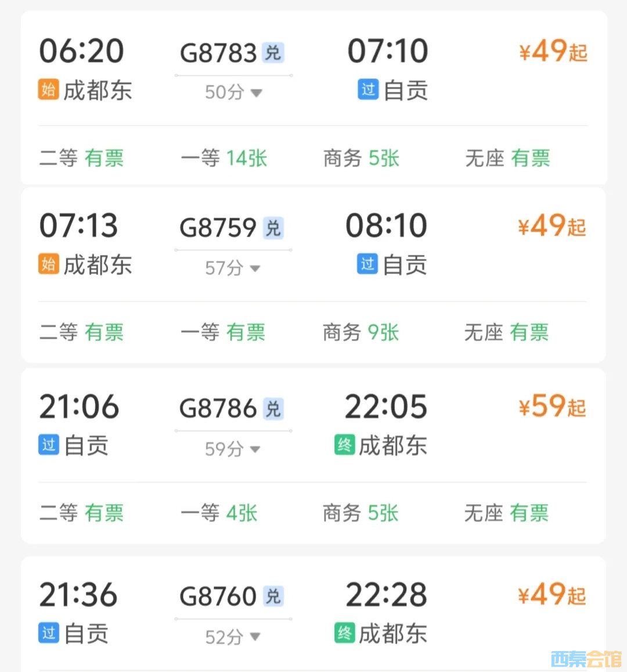Tap the 兑 badge beside G8786

pos(273,409)
